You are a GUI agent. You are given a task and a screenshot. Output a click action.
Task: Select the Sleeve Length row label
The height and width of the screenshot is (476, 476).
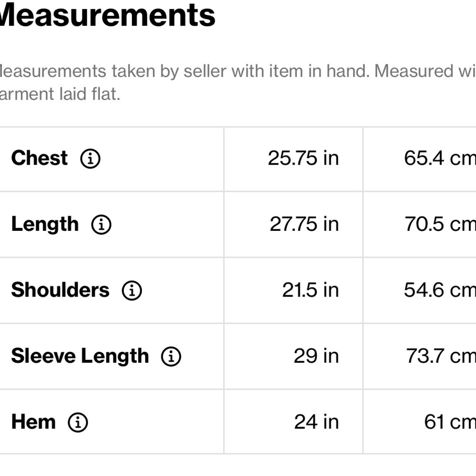80,357
